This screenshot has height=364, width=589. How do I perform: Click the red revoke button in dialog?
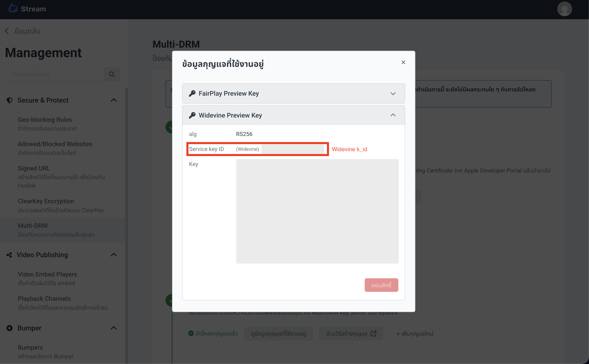[381, 285]
